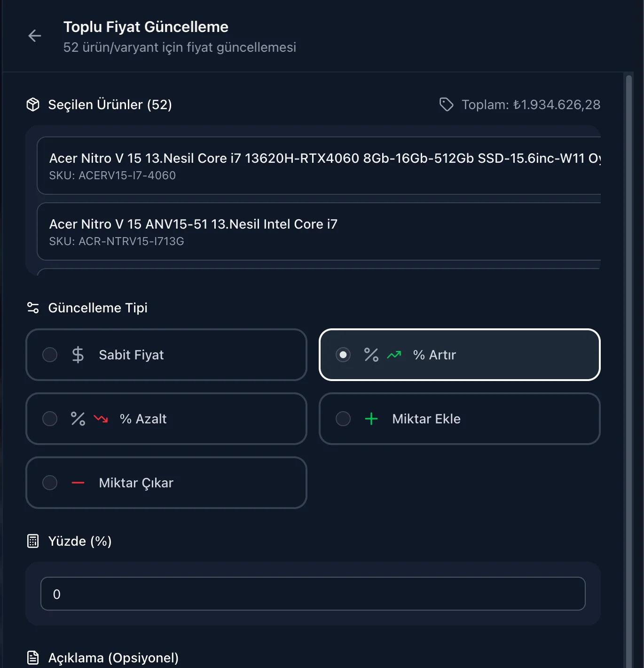This screenshot has width=644, height=668.
Task: Click the back arrow icon
Action: tap(35, 36)
